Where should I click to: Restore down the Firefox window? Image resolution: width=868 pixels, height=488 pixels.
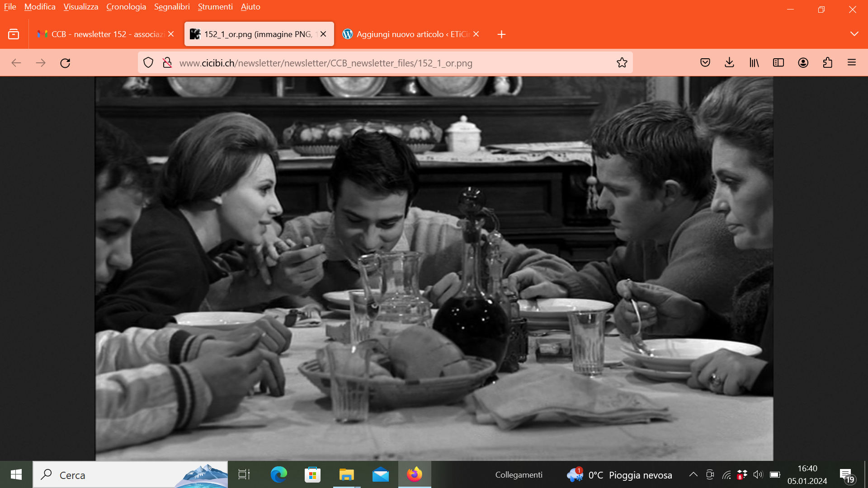click(x=821, y=9)
